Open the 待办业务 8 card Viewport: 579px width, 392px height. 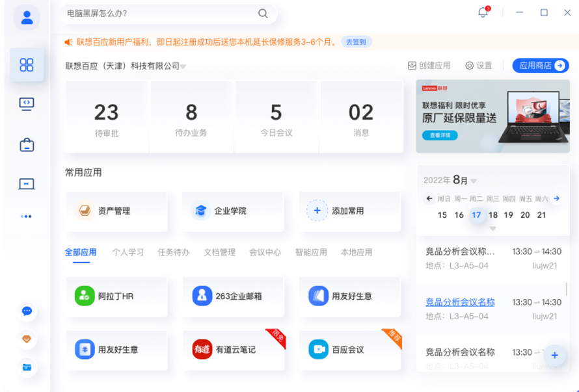point(191,116)
